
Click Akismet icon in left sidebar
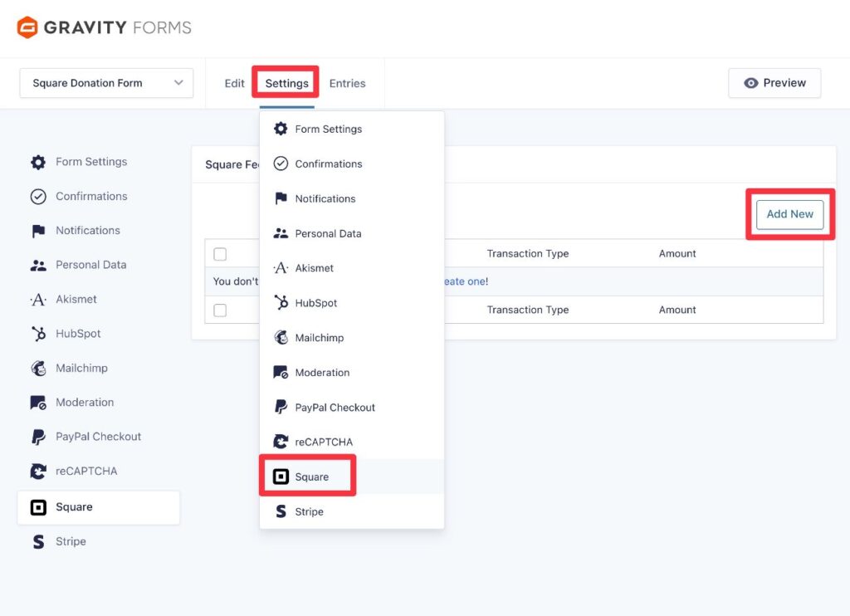tap(38, 300)
